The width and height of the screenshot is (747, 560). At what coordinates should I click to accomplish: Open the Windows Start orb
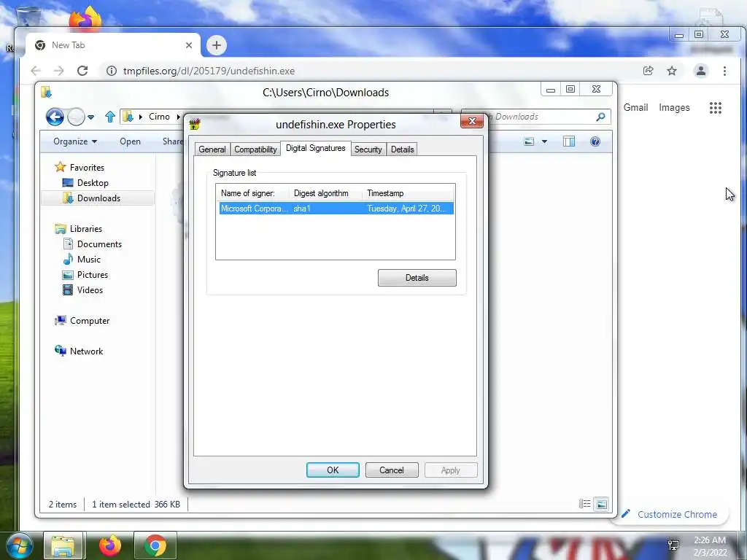[20, 545]
